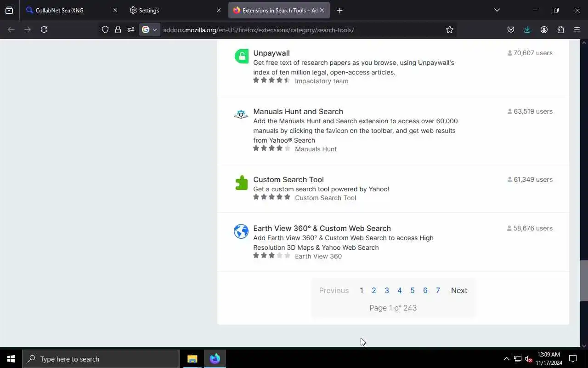Click the Earth View 360 author text
Screen dimensions: 588x368
click(x=318, y=256)
